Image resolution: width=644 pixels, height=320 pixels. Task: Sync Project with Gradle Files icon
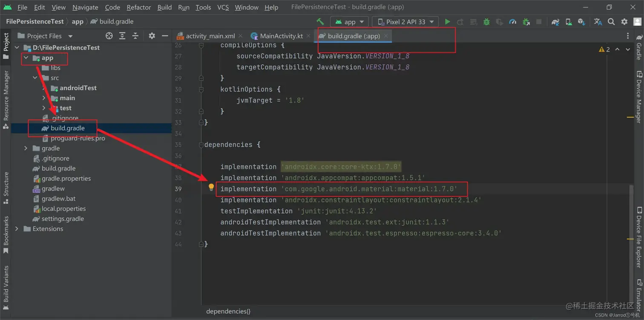(x=555, y=22)
